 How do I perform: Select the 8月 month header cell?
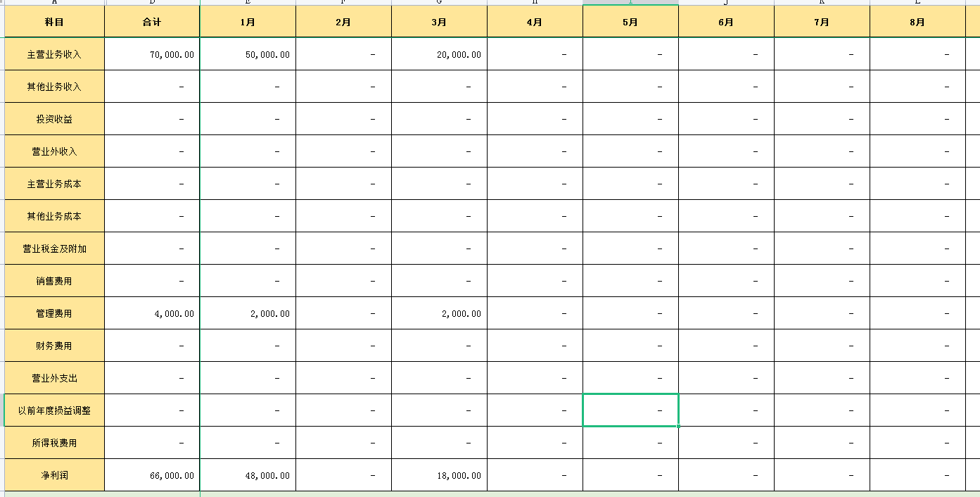pos(917,21)
